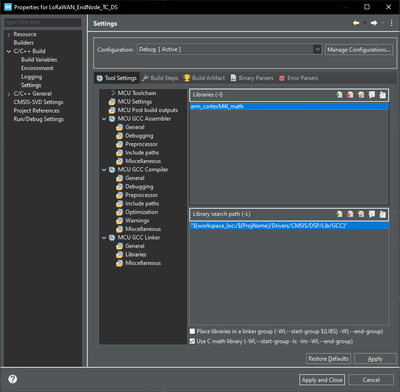
Task: Expand the Resource category
Action: coord(9,34)
